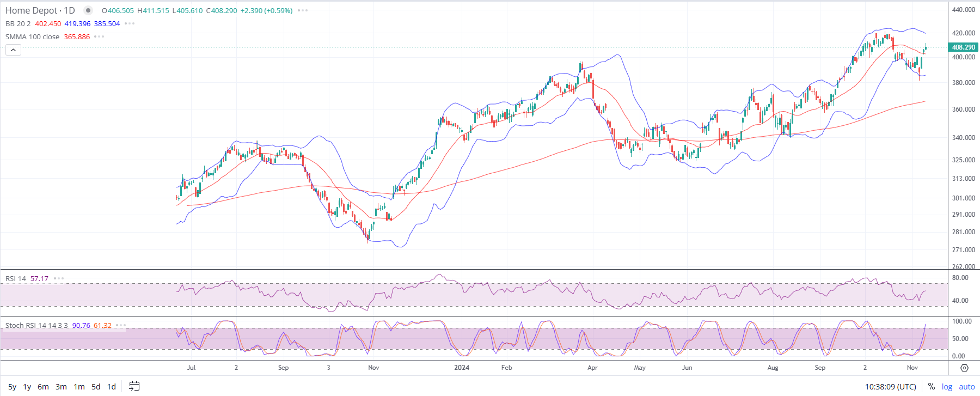Collapse the indicator legend with the caret button
980x396 pixels.
[x=13, y=50]
